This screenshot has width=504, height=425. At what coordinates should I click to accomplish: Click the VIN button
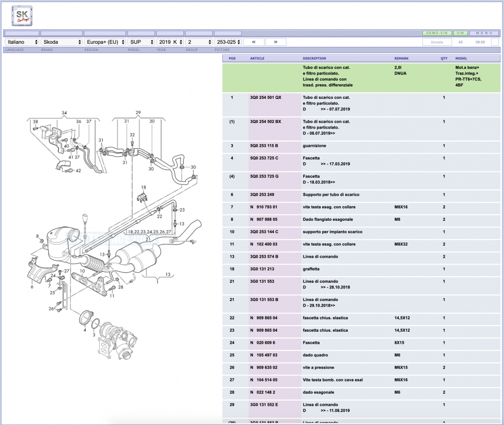pyautogui.click(x=460, y=33)
